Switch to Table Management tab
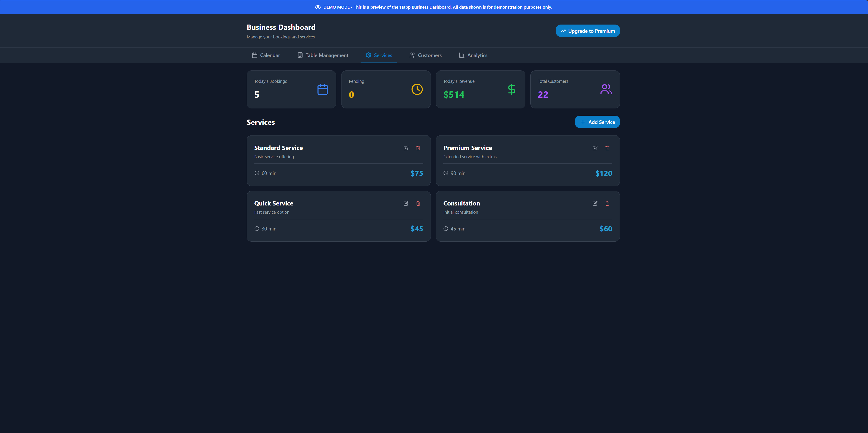The height and width of the screenshot is (433, 868). 323,55
